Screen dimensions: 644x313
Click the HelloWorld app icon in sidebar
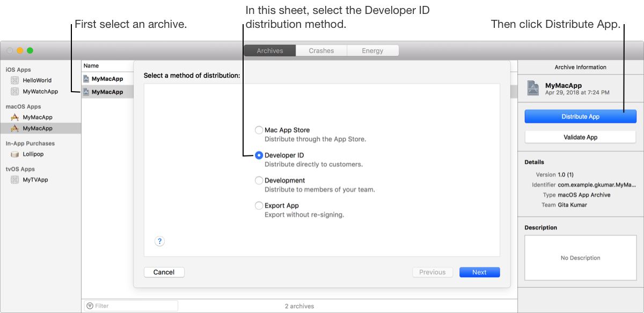point(15,80)
